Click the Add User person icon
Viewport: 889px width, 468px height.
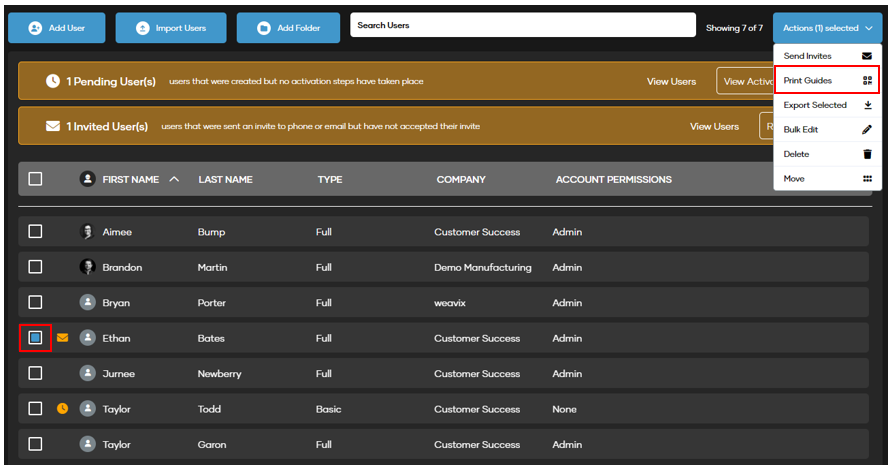coord(35,28)
